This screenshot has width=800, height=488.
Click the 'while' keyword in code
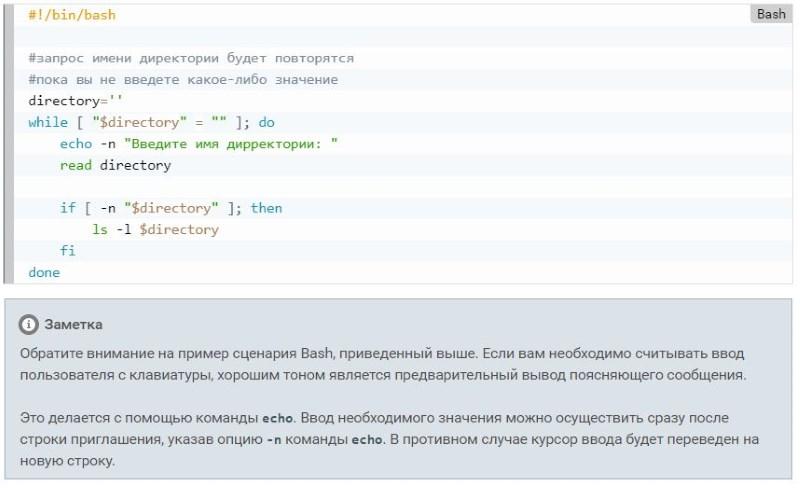coord(48,123)
